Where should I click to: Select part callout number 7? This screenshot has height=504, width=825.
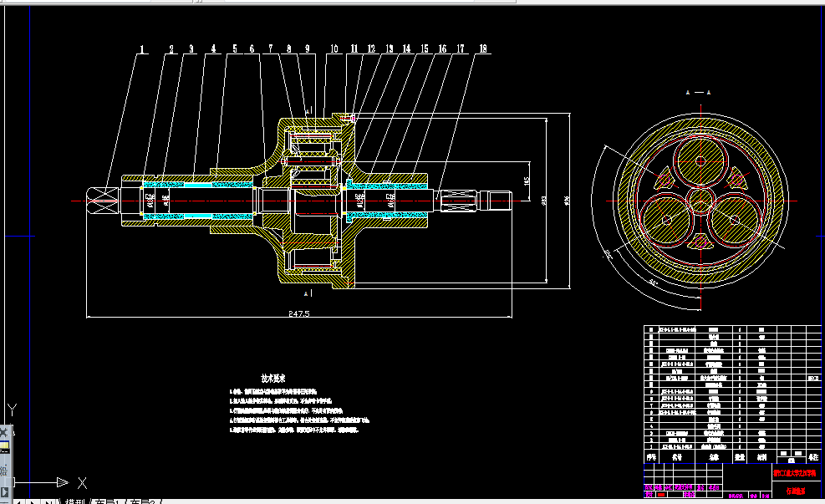pyautogui.click(x=271, y=49)
